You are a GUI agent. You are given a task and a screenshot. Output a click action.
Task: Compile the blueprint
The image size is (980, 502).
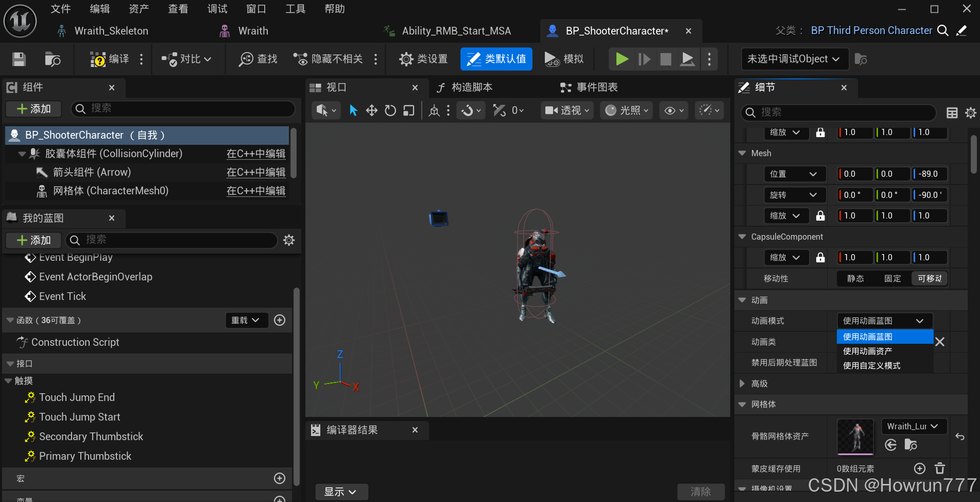(x=110, y=59)
